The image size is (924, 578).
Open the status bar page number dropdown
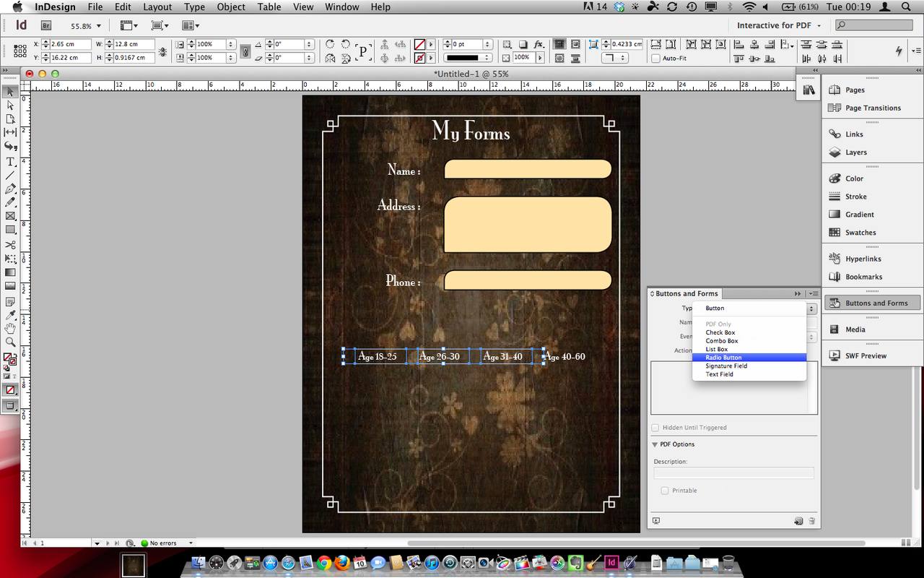(x=97, y=543)
